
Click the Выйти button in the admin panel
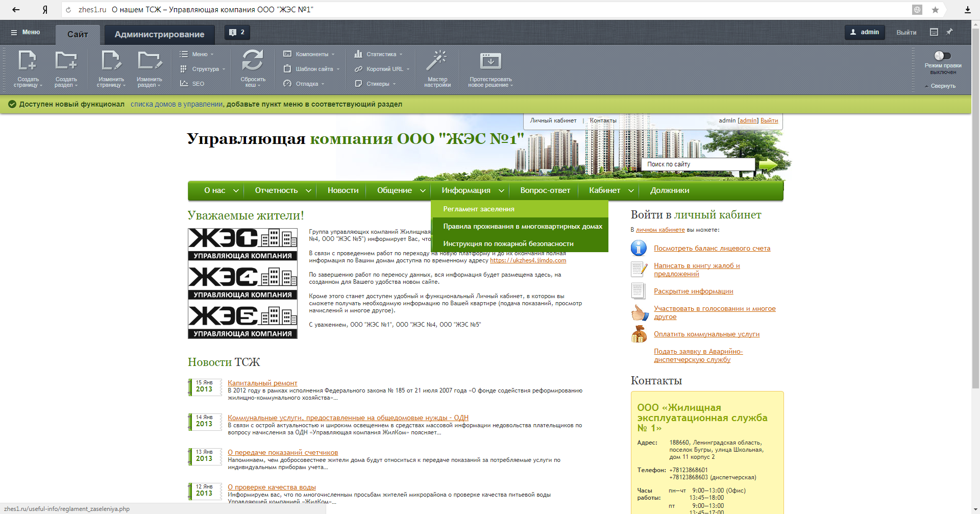(x=906, y=32)
